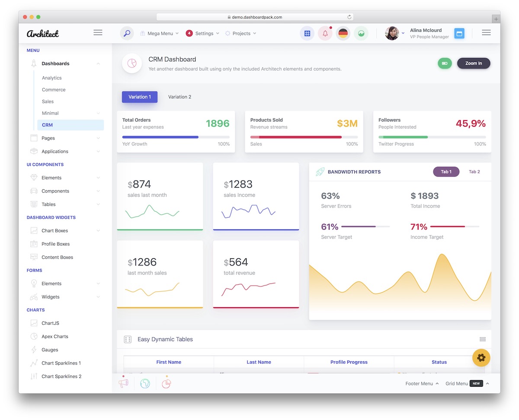
Task: Click the blue calendar icon near profile
Action: [x=459, y=33]
